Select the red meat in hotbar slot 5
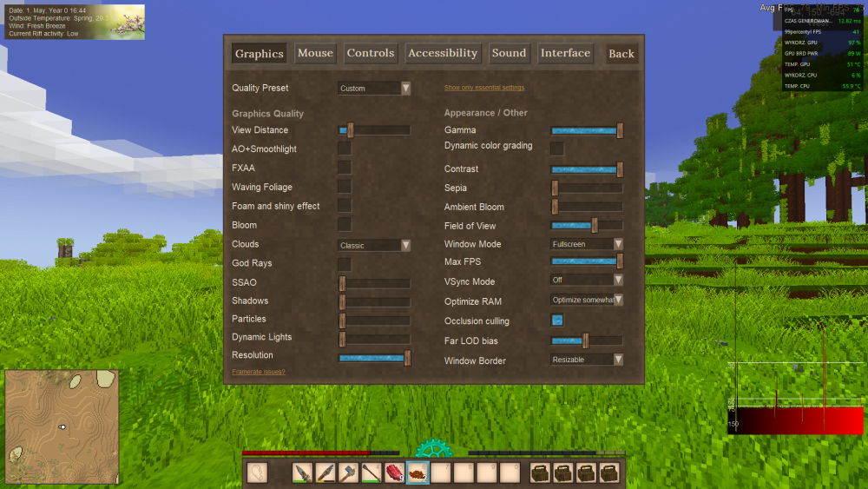 pos(395,473)
